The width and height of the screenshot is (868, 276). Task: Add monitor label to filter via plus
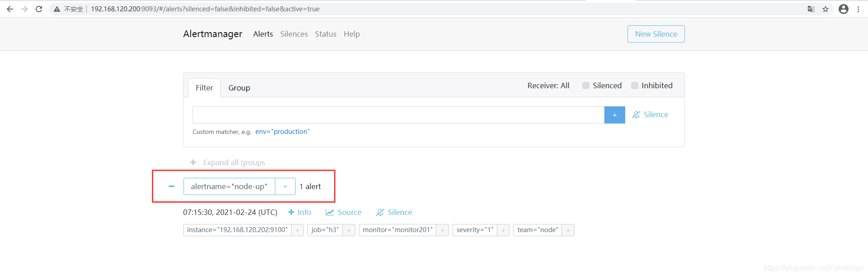pos(443,230)
